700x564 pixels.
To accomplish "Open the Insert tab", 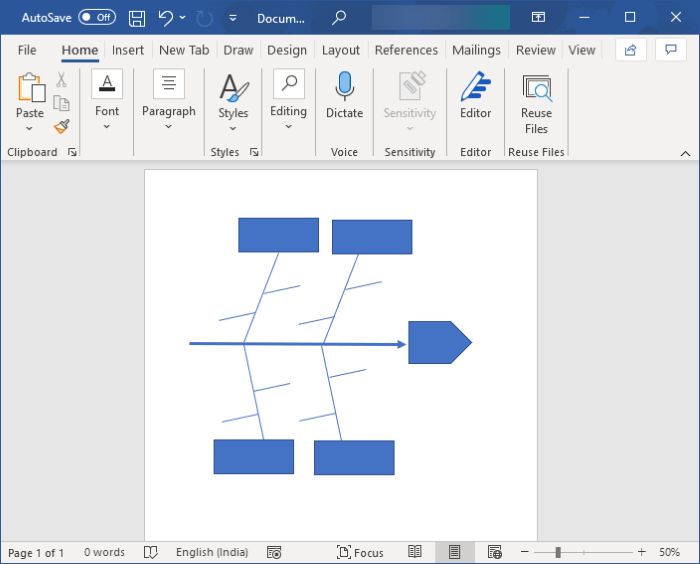I will (x=127, y=50).
